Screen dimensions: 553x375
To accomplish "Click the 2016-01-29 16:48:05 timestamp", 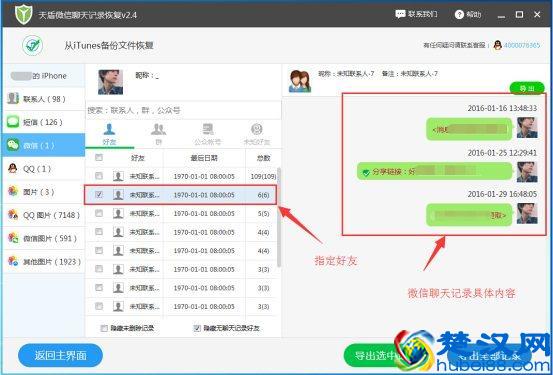I will 502,194.
